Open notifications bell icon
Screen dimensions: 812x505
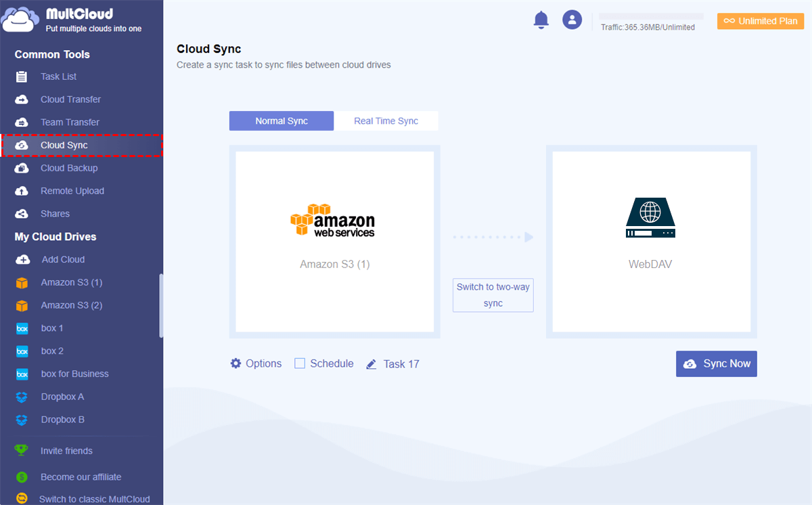click(541, 20)
